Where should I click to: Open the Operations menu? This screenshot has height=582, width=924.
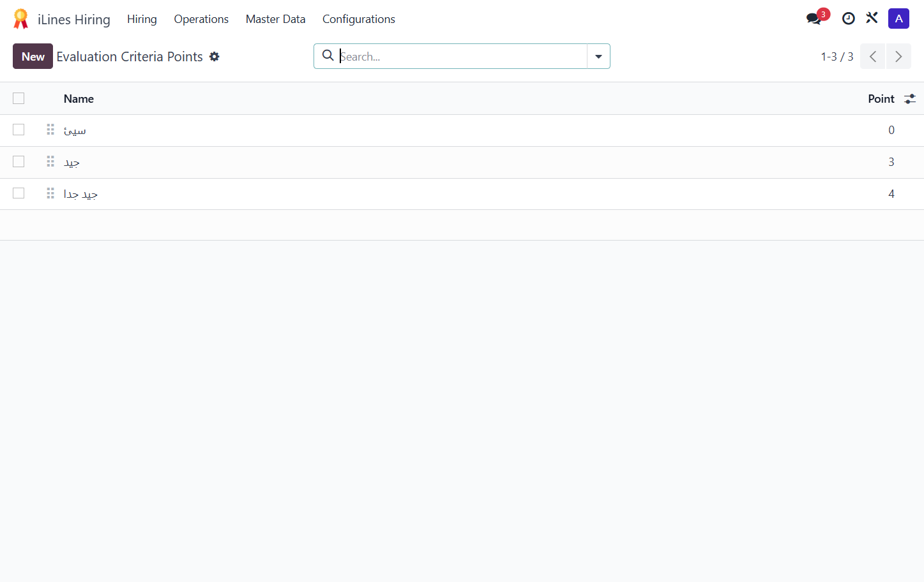(201, 19)
